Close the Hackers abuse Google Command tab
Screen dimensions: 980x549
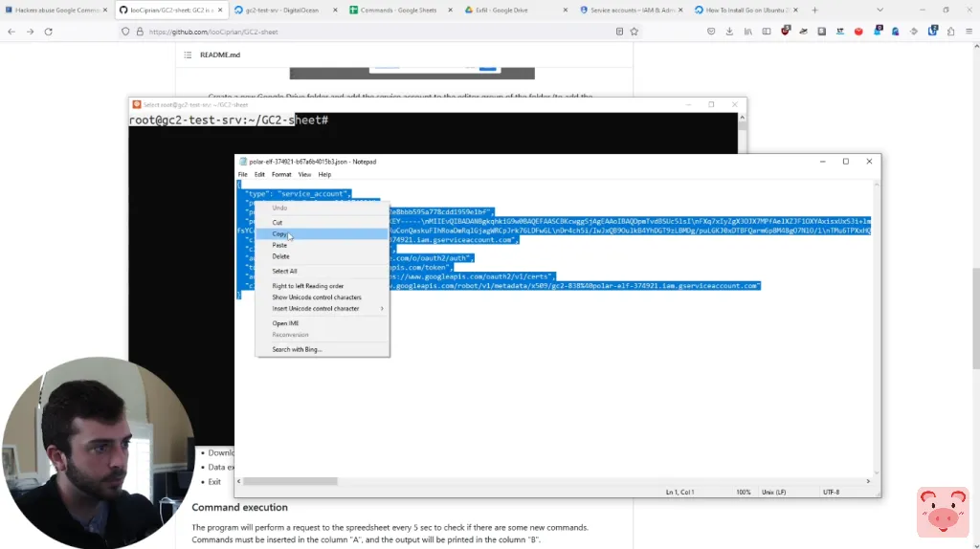pos(105,10)
